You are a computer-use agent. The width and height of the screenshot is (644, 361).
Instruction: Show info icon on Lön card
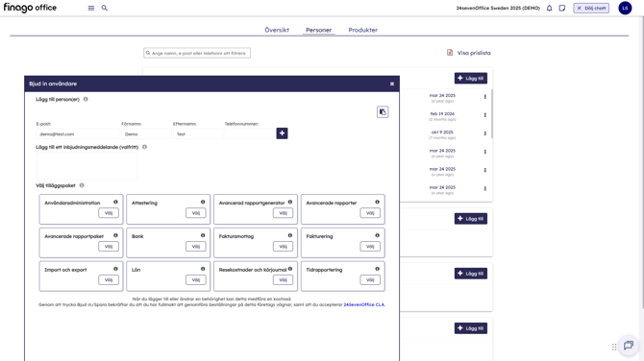pos(203,269)
